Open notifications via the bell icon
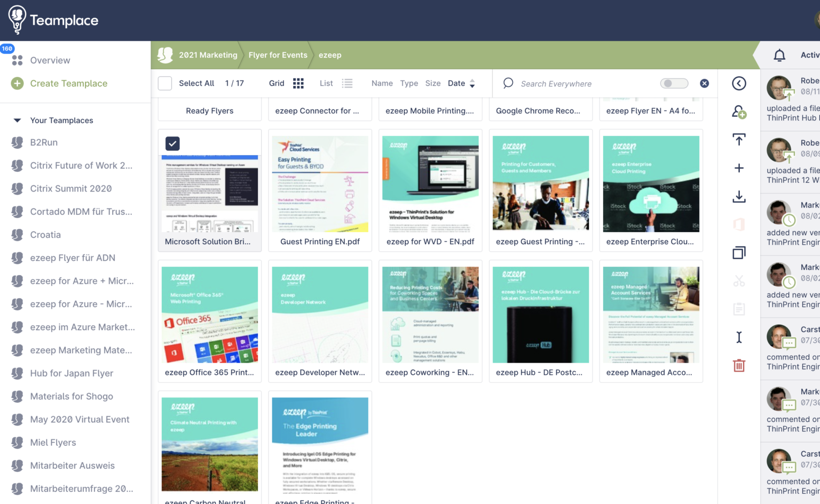 tap(779, 55)
